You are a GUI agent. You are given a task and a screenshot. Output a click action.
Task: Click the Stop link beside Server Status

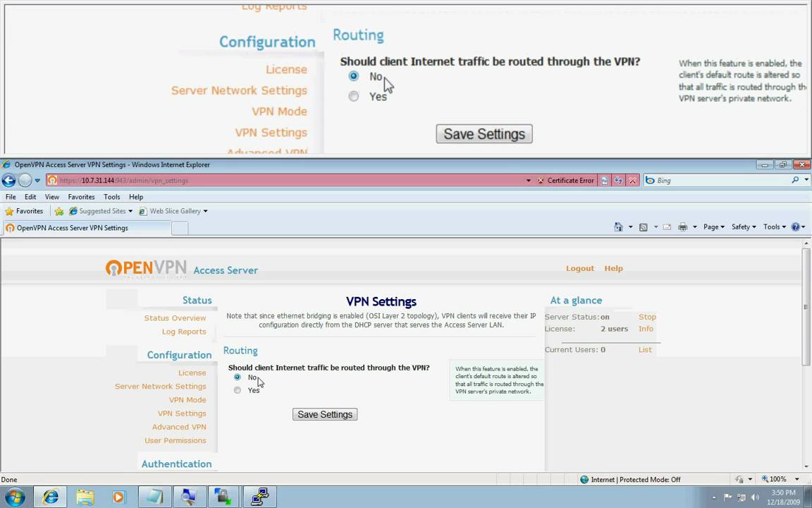(647, 317)
